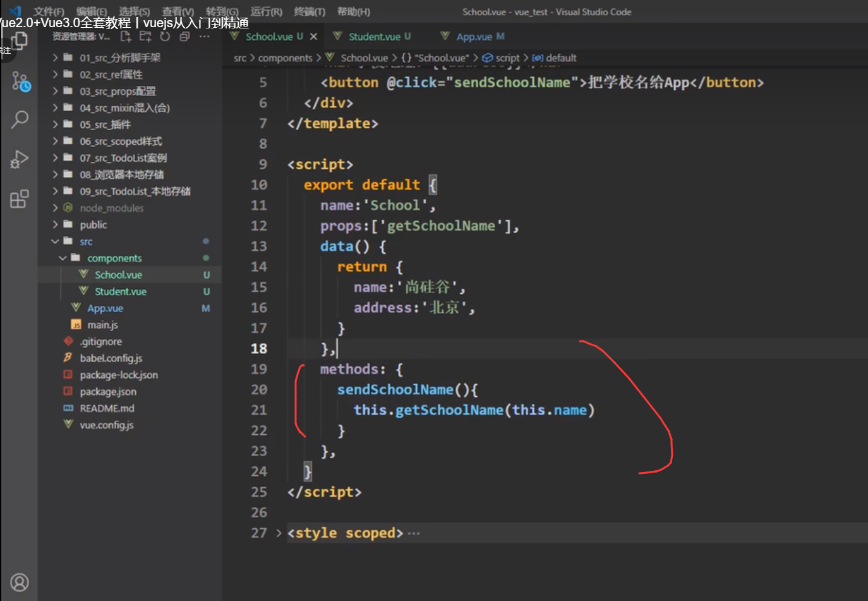Image resolution: width=868 pixels, height=601 pixels.
Task: Open the Explorer view in activity bar
Action: [x=20, y=42]
